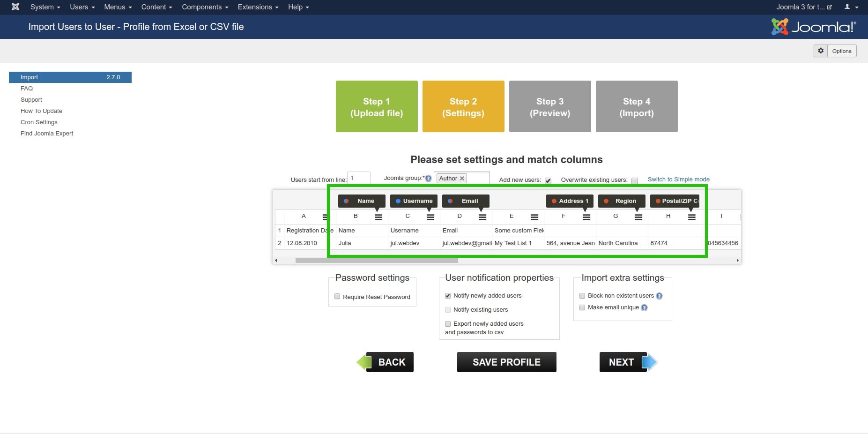The width and height of the screenshot is (868, 434).
Task: Expand the System menu
Action: tap(45, 7)
